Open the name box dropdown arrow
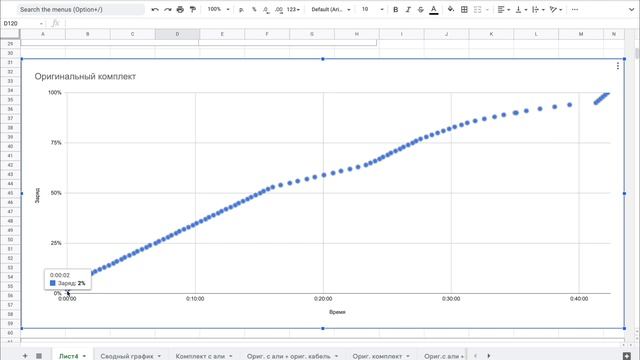The image size is (640, 360). pos(41,24)
